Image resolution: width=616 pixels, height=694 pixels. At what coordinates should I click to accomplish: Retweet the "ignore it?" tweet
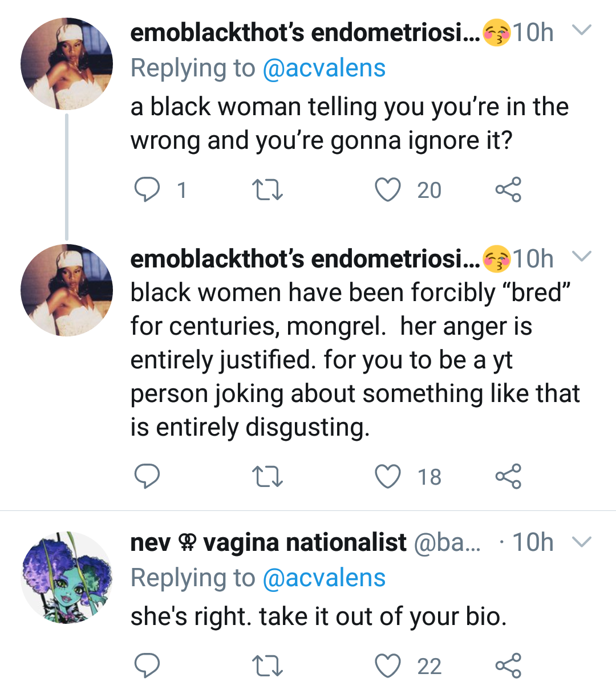coord(267,190)
